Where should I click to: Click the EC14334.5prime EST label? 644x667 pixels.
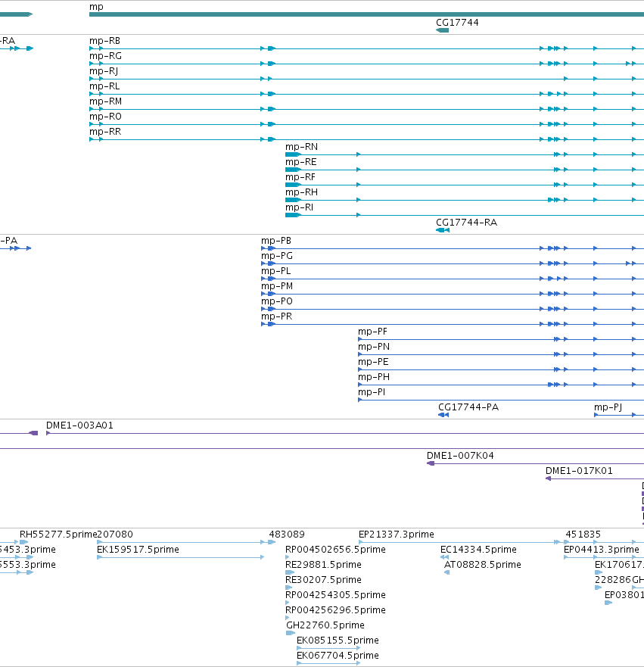[x=478, y=550]
